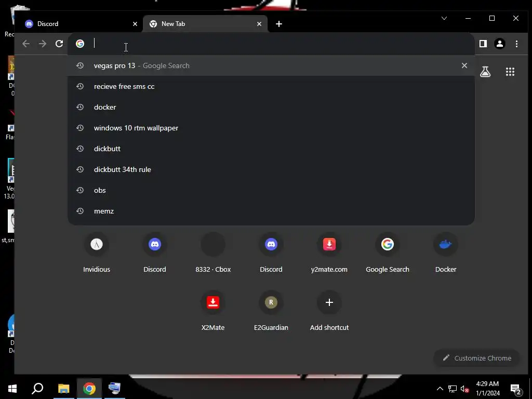This screenshot has height=399, width=532.
Task: Open the y2mate.com shortcut
Action: click(x=329, y=253)
